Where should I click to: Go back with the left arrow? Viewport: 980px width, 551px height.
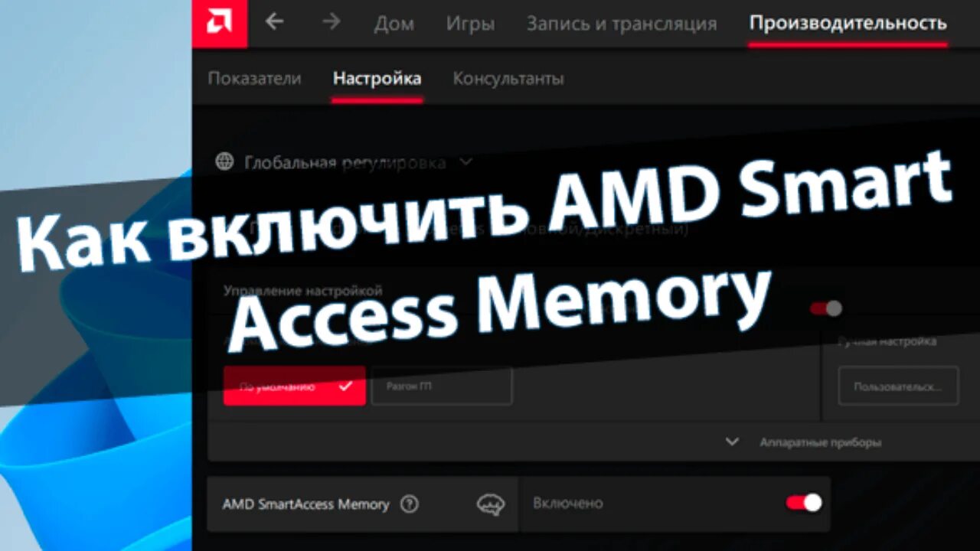click(x=274, y=22)
